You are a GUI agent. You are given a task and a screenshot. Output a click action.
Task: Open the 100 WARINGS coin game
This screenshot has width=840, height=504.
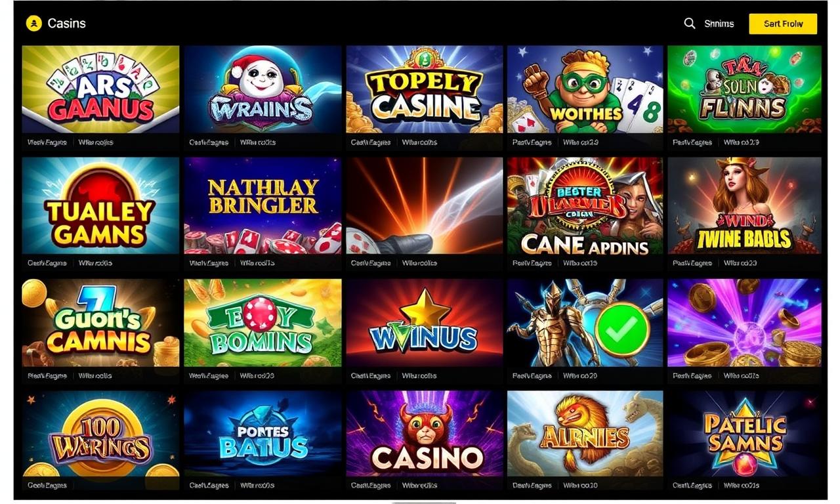coord(100,434)
